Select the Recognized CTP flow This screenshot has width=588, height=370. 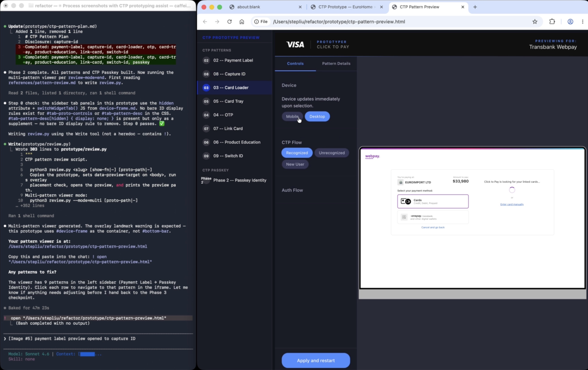pos(297,153)
